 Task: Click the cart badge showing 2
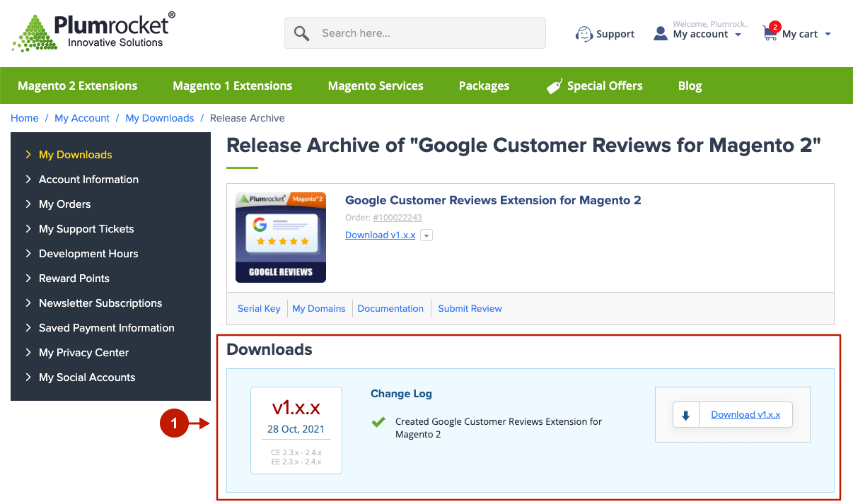pyautogui.click(x=774, y=27)
